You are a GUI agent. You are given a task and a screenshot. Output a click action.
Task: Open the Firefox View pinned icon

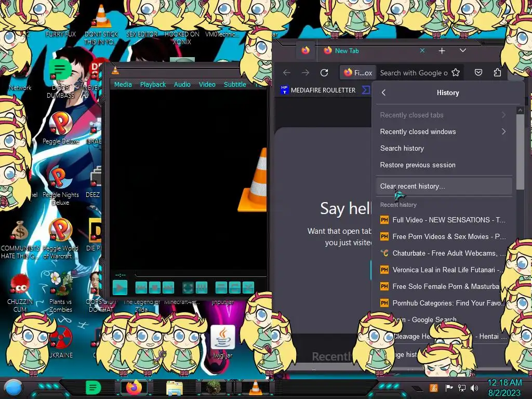tap(305, 50)
